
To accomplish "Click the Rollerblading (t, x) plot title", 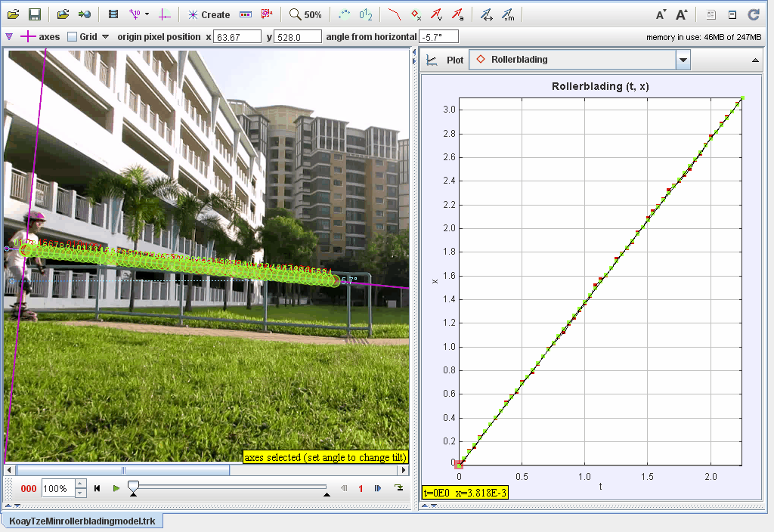I will coord(599,86).
